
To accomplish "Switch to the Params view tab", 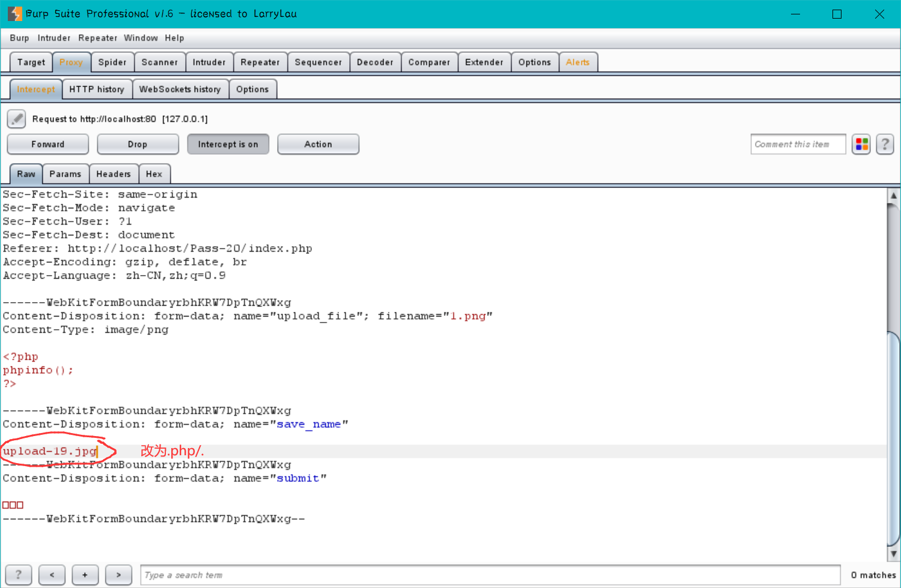I will [66, 174].
